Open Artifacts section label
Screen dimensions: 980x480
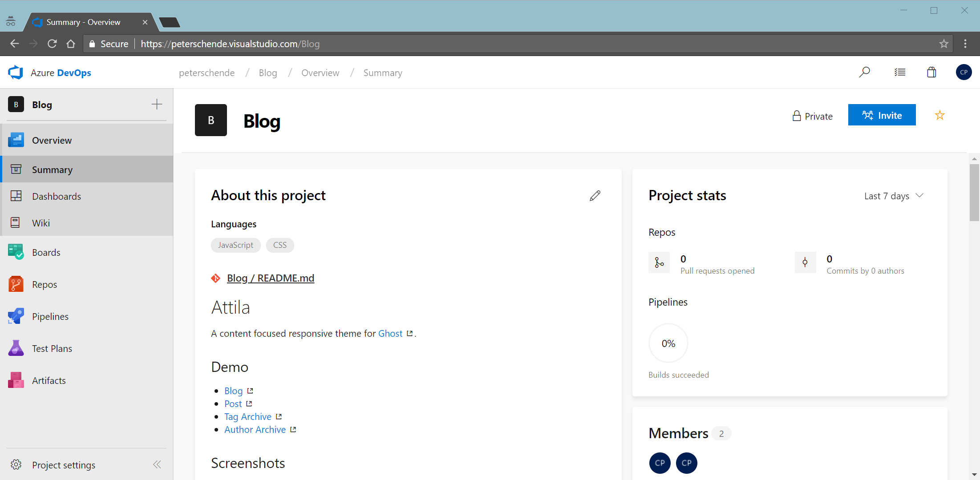[x=49, y=380]
